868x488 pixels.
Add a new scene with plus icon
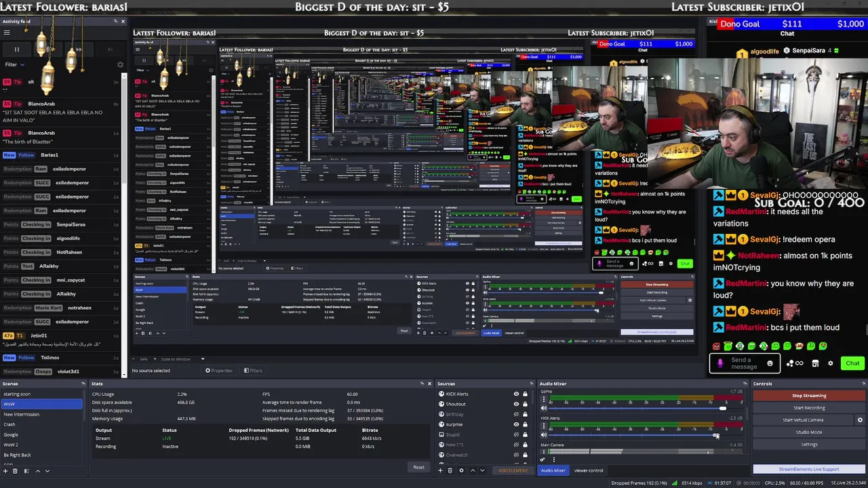pyautogui.click(x=5, y=470)
